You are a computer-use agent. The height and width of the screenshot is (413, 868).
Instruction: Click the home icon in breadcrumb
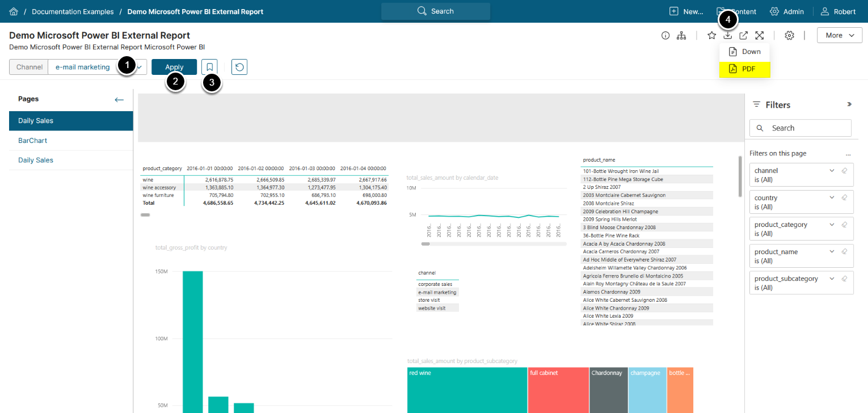point(14,11)
